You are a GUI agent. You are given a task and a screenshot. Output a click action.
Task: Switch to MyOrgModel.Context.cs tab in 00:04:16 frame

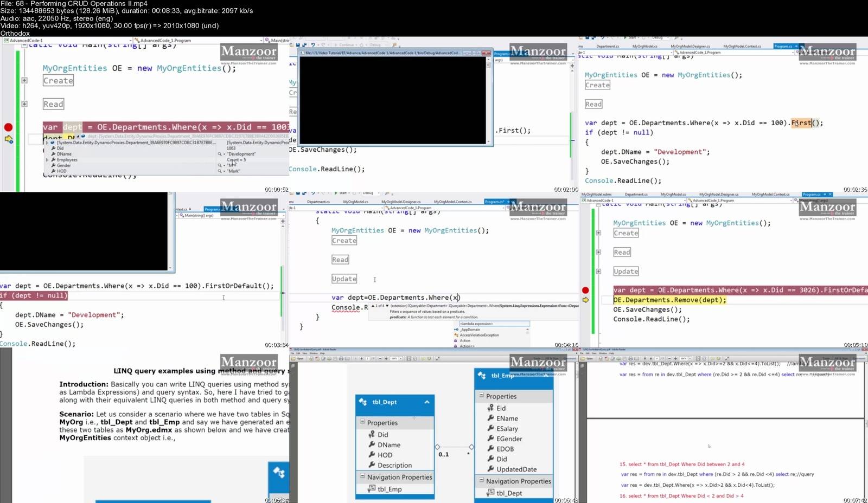coord(452,202)
